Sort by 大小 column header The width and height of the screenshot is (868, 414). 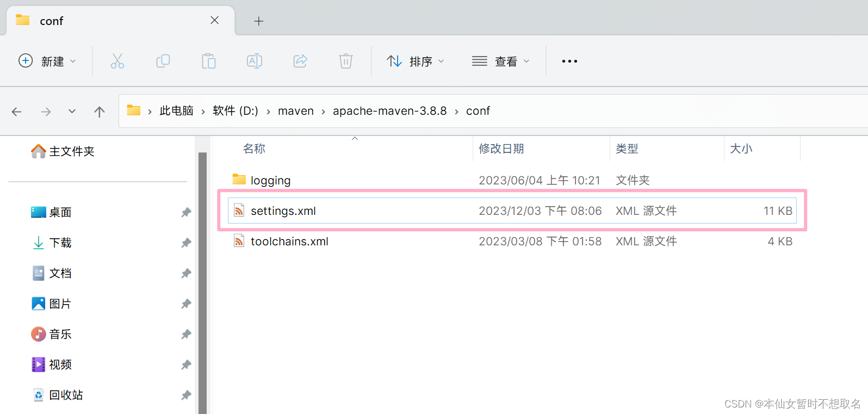point(741,149)
